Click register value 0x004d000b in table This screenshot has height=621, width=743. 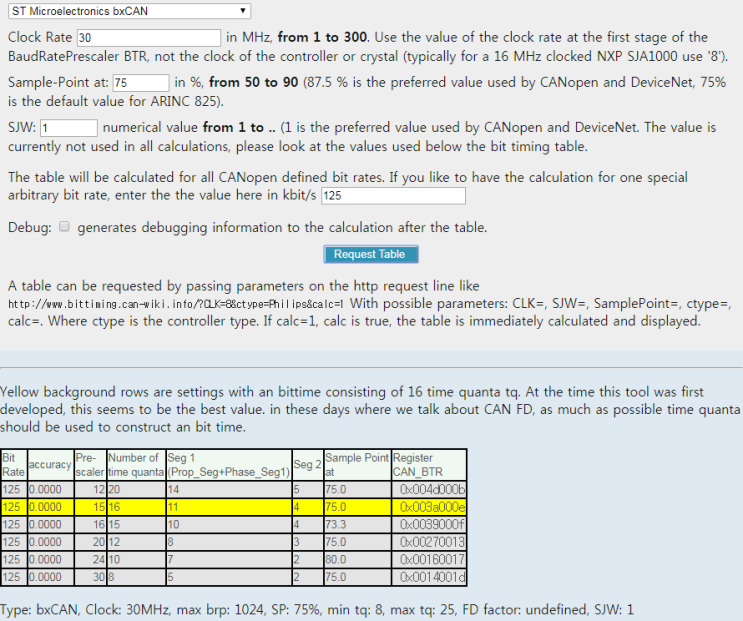[431, 490]
